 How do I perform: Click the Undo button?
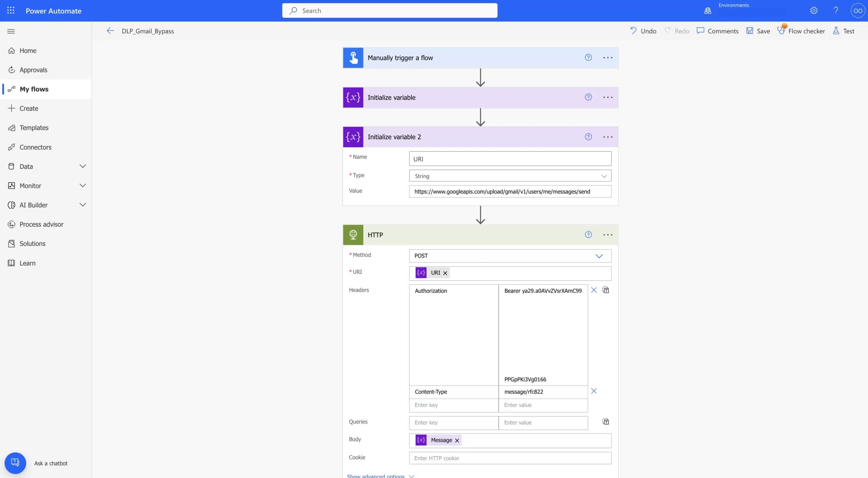643,31
